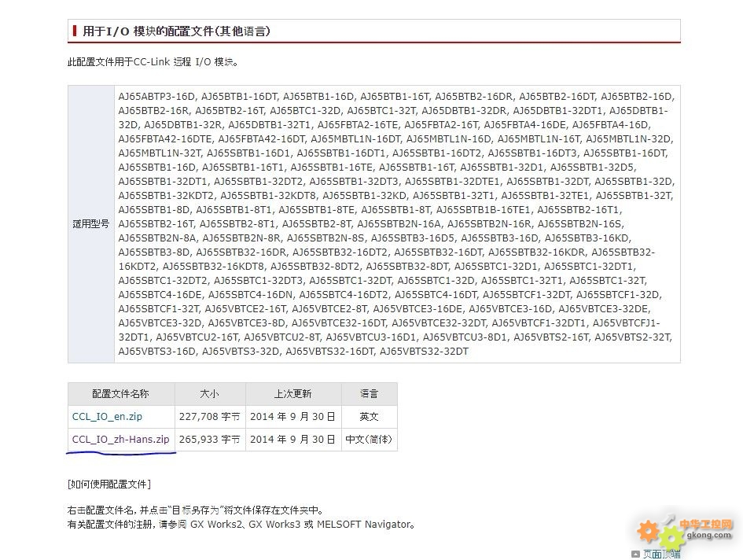This screenshot has height=560, width=743.
Task: Select the 配置文件名称 column header
Action: pyautogui.click(x=121, y=394)
